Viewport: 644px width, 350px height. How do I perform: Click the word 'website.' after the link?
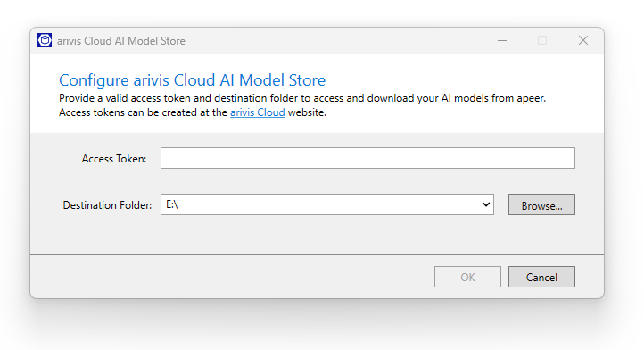point(307,112)
